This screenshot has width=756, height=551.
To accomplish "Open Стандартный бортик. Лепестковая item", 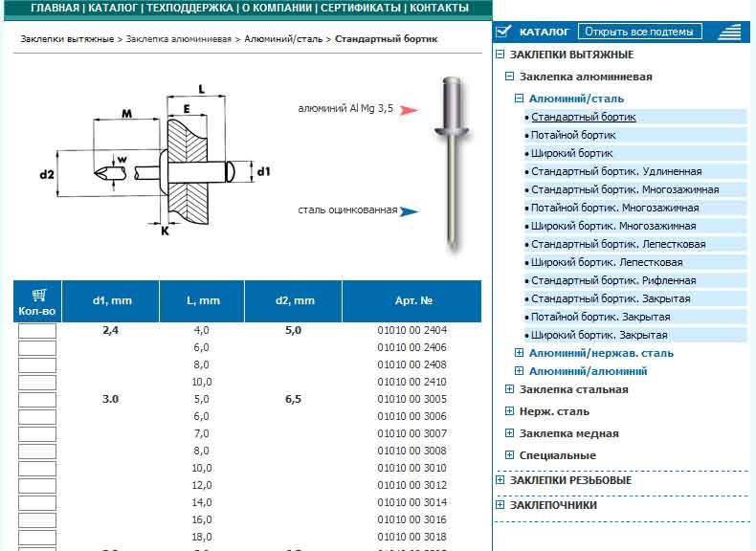I will [x=618, y=244].
